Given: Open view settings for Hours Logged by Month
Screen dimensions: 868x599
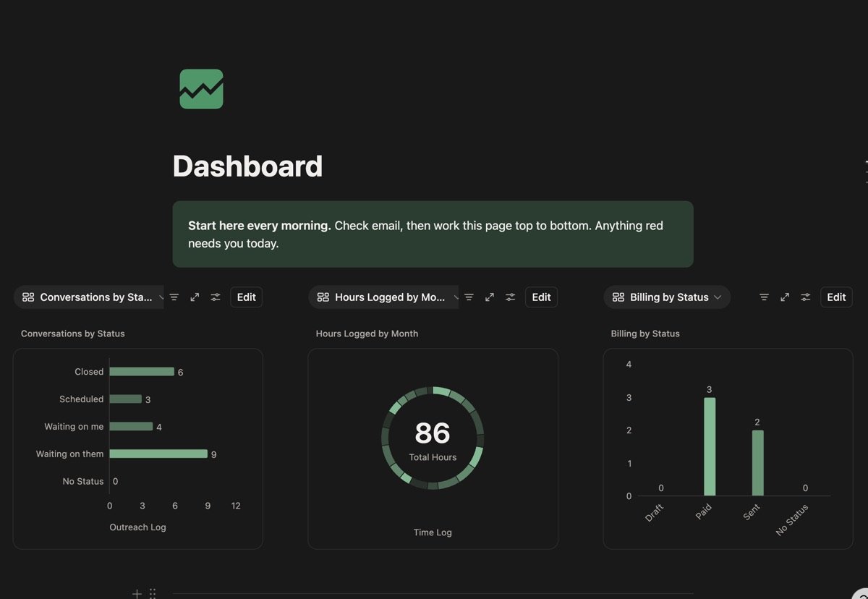Looking at the screenshot, I should 511,297.
